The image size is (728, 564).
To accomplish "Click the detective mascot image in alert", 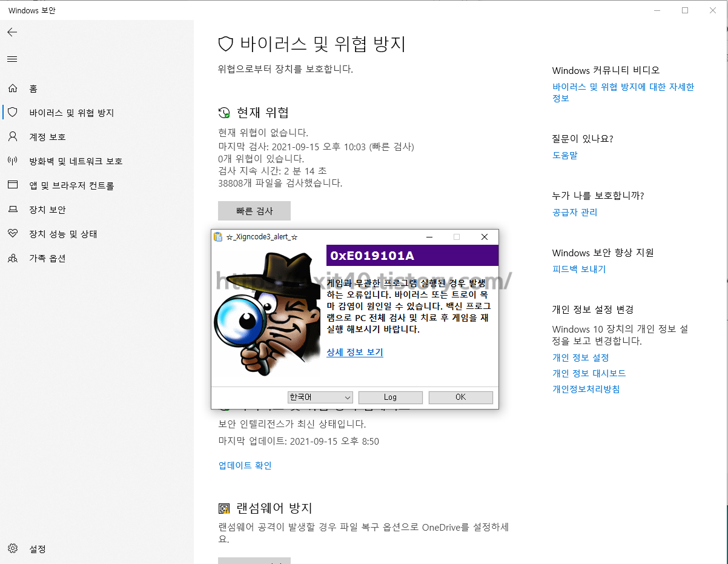I will pyautogui.click(x=268, y=314).
